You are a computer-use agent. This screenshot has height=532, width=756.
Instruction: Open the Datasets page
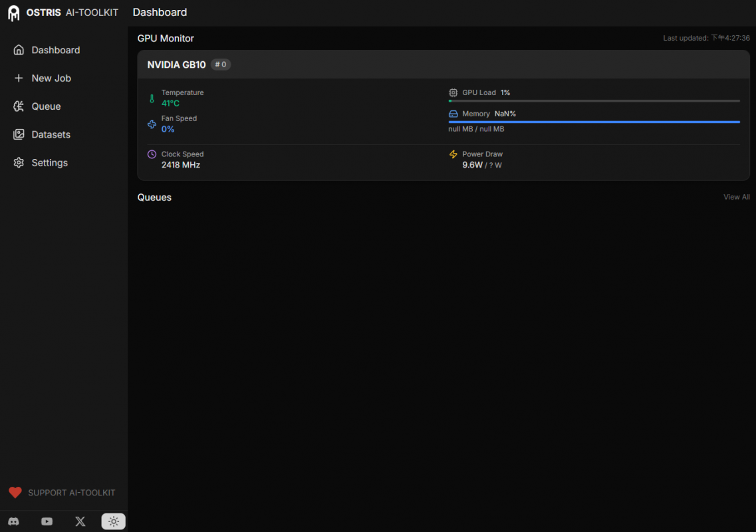pos(51,134)
